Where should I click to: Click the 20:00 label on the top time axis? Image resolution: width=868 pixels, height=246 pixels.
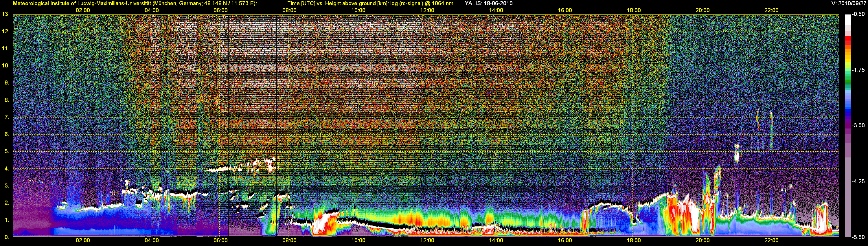click(703, 10)
